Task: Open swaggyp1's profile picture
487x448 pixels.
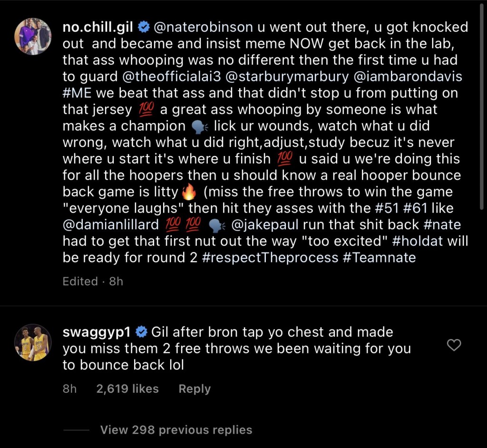Action: pos(33,342)
